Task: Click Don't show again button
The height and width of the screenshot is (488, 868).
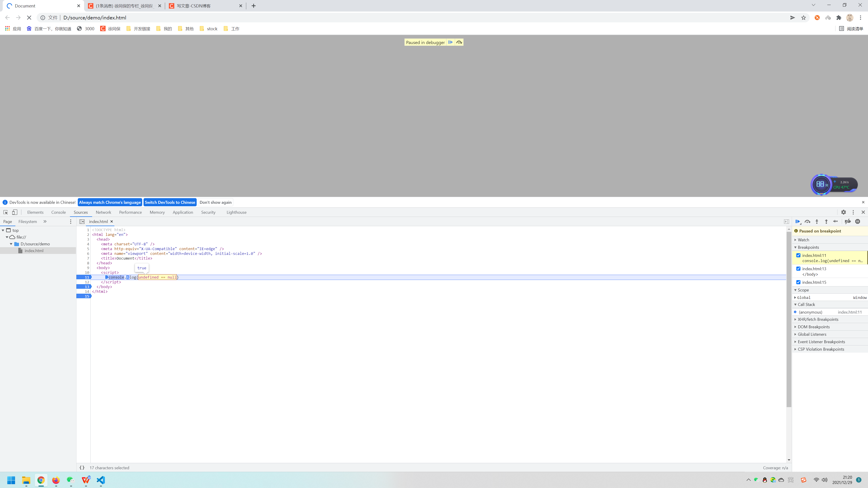Action: tap(215, 202)
